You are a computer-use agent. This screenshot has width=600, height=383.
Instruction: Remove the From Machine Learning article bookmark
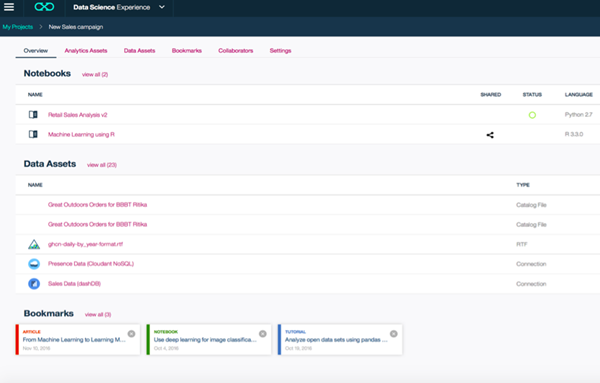tap(131, 334)
